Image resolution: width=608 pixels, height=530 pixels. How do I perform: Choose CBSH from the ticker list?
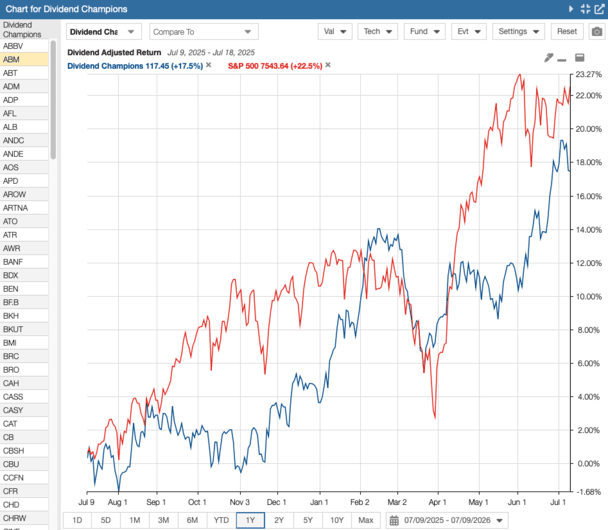(x=24, y=451)
